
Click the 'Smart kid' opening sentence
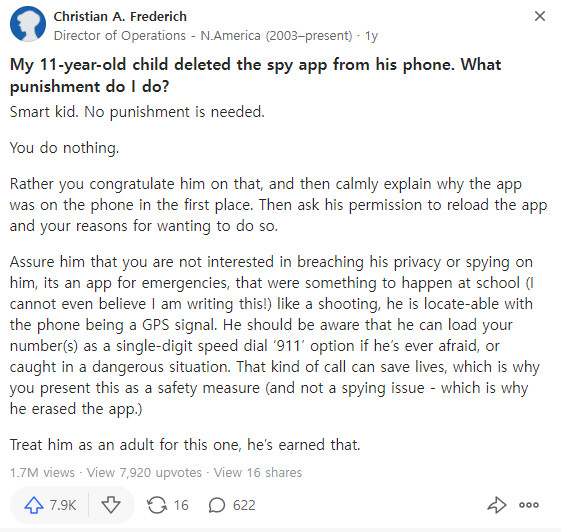137,112
